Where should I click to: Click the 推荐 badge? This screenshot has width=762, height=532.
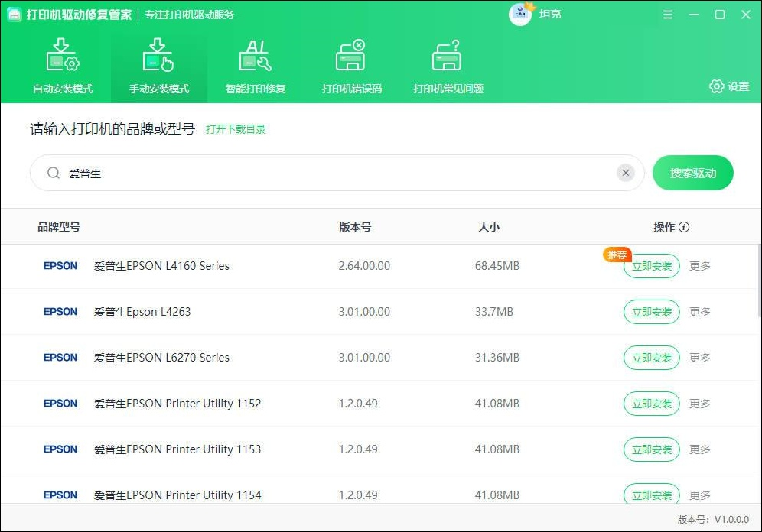pyautogui.click(x=617, y=255)
